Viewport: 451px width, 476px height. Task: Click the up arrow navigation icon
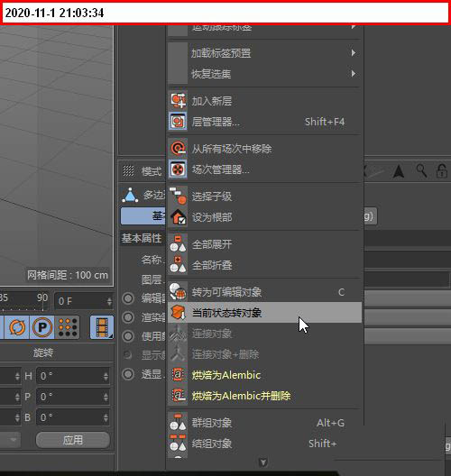[399, 171]
